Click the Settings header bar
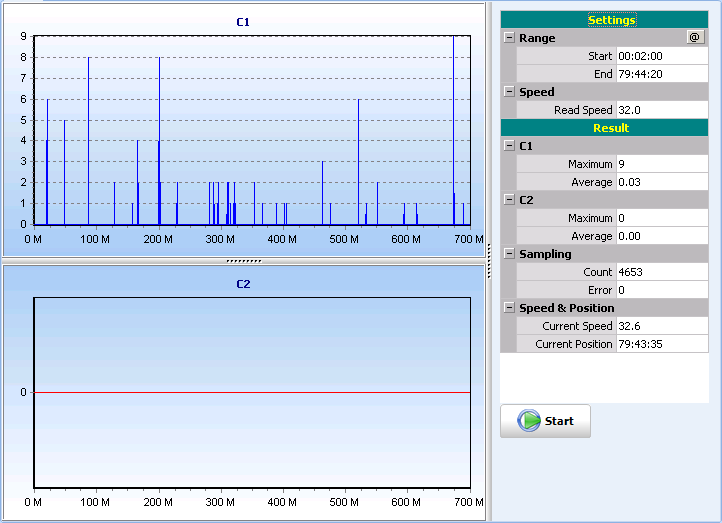The width and height of the screenshot is (722, 523). coord(610,20)
